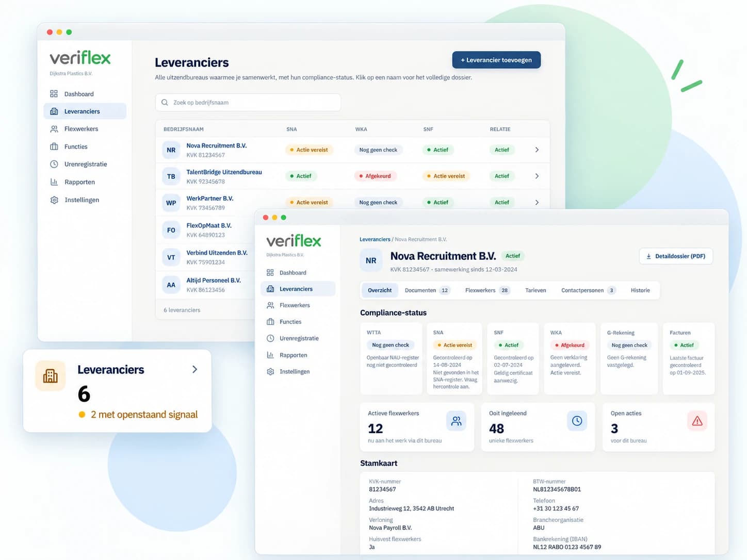Click Rapporten chart icon in back window sidebar
This screenshot has height=560, width=747.
[54, 182]
